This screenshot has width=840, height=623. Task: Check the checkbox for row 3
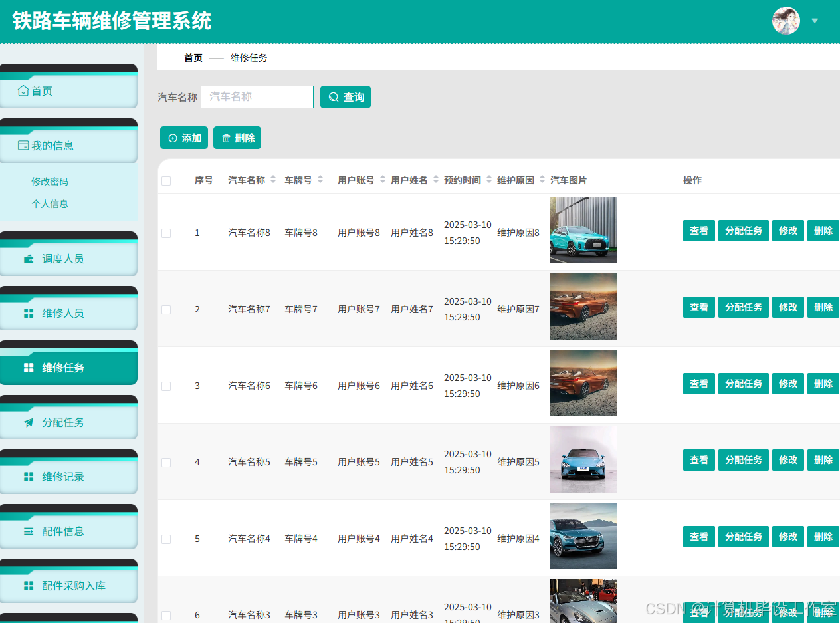tap(166, 386)
